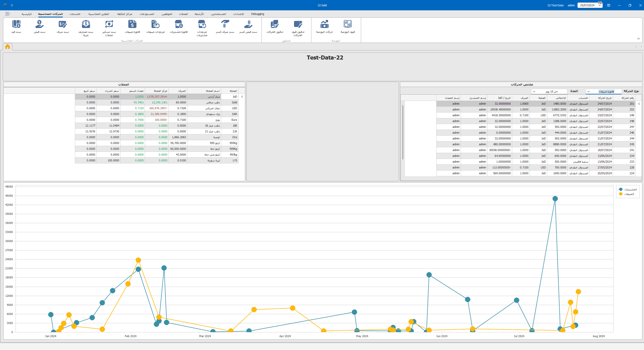Switch to the الحسابات tab
The image size is (644, 350).
pos(75,14)
